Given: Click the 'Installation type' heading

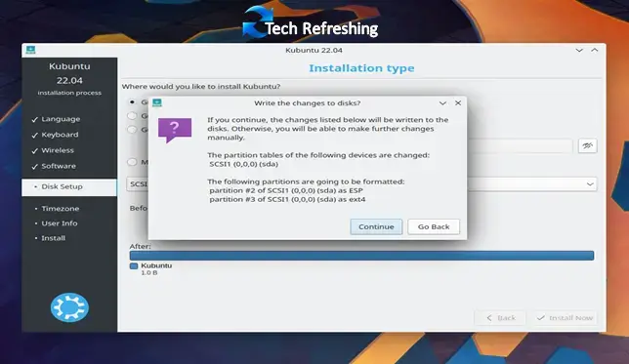Looking at the screenshot, I should [x=361, y=68].
